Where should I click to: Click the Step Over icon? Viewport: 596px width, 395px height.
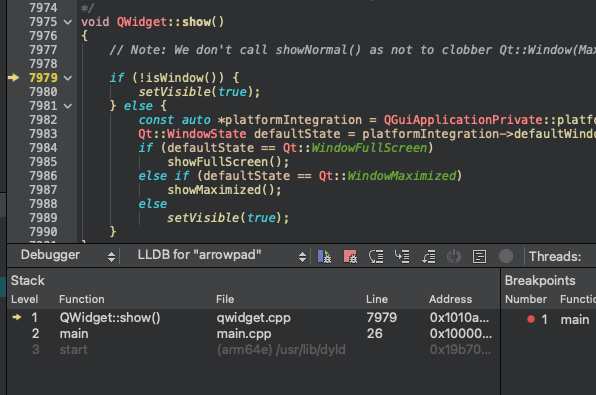click(x=376, y=256)
